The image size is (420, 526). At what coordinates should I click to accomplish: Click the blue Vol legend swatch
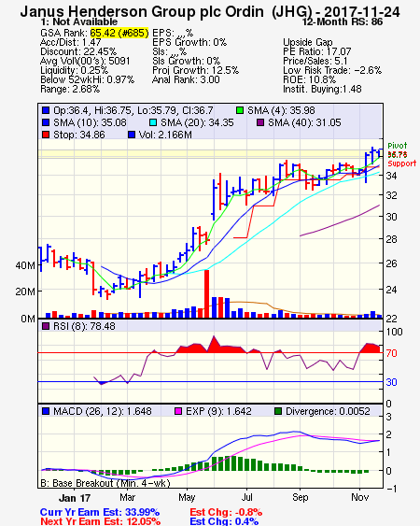point(132,135)
